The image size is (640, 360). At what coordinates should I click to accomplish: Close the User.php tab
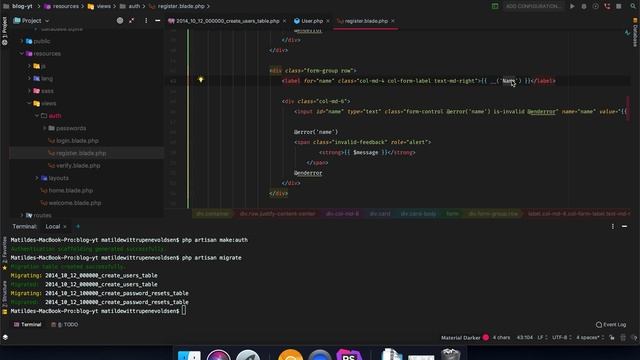coord(328,21)
